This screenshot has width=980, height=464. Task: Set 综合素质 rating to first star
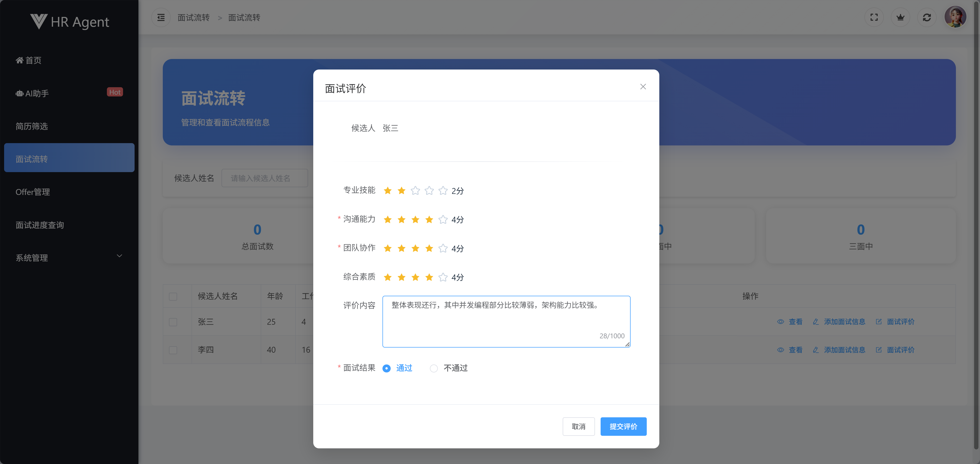pos(387,277)
